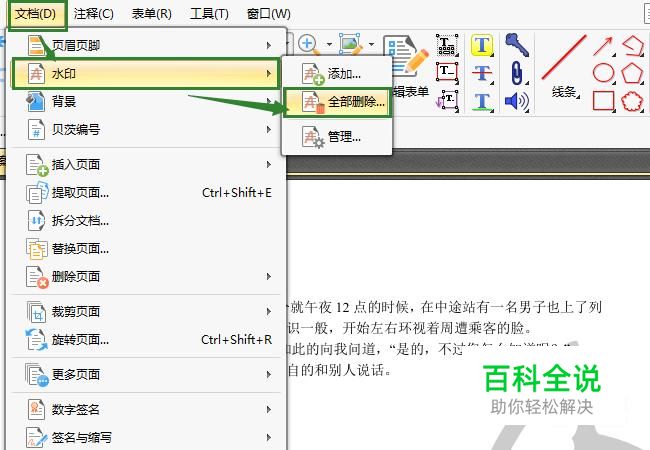Click the 签名与缩写 pen icon
This screenshot has height=450, width=650.
click(36, 438)
